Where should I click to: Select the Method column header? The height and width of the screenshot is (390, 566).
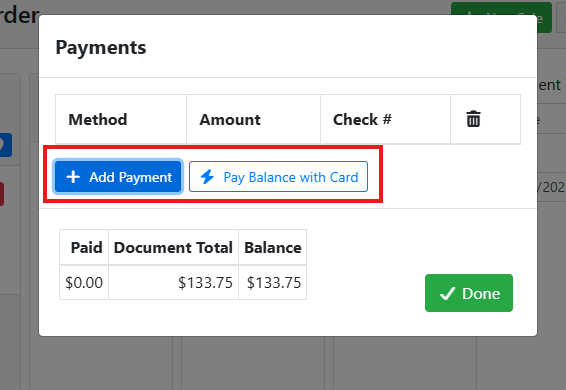click(x=121, y=119)
